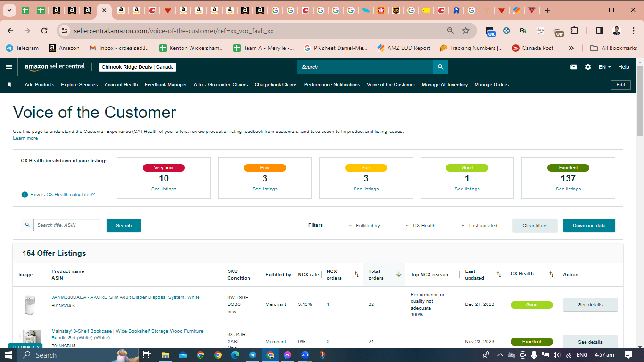The image size is (644, 362).
Task: Close the FEEDBACK tab with its X
Action: pyautogui.click(x=38, y=347)
